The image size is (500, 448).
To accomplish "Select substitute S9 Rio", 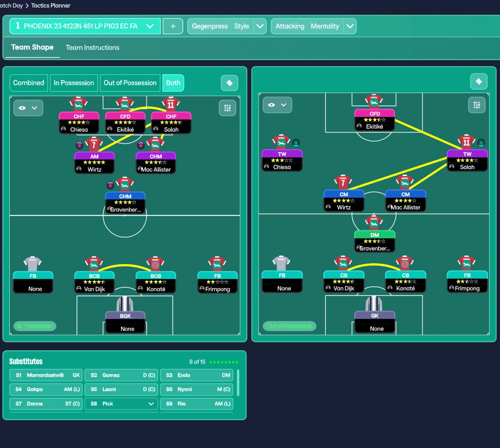I will tap(197, 404).
